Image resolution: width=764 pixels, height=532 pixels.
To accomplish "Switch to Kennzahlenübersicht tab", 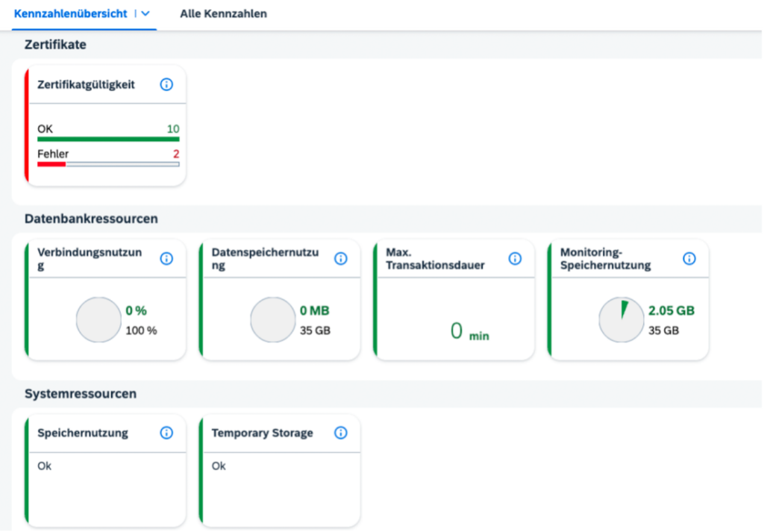I will pyautogui.click(x=71, y=13).
